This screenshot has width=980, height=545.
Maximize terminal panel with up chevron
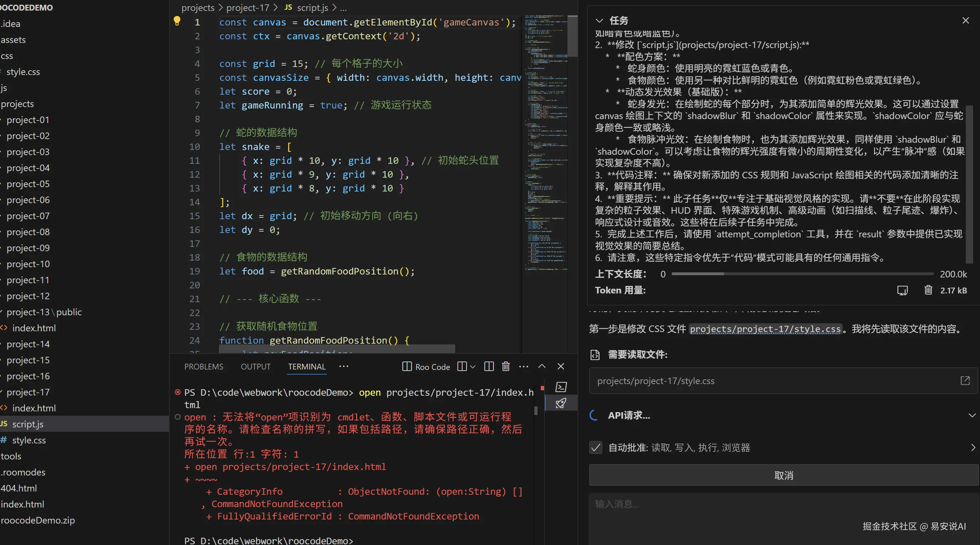click(x=542, y=366)
